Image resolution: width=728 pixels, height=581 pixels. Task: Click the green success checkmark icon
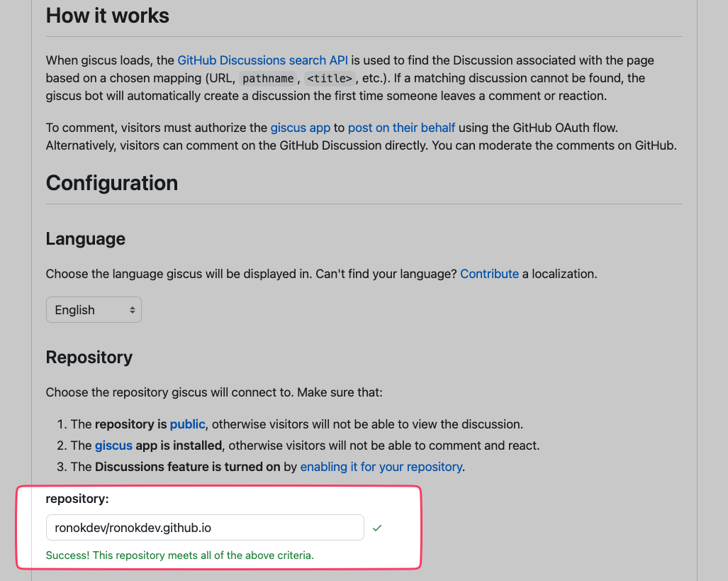[377, 528]
